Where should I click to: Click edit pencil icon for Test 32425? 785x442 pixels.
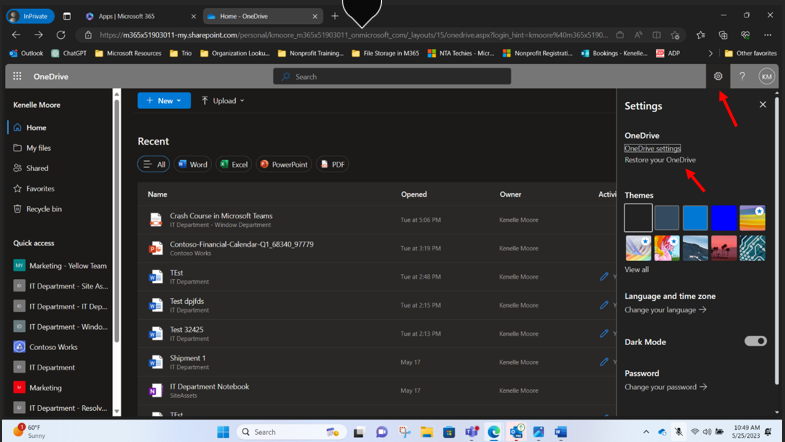(604, 333)
